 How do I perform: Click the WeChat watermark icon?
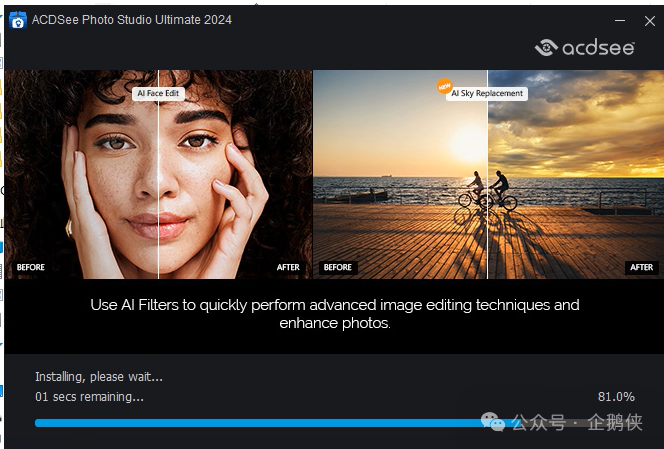pyautogui.click(x=494, y=422)
